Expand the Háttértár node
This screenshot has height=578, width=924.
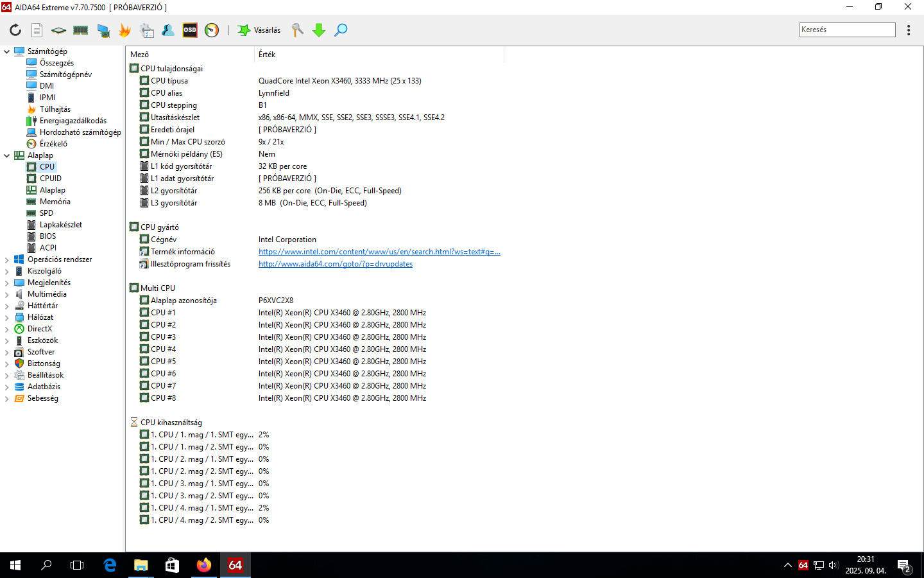pyautogui.click(x=7, y=306)
